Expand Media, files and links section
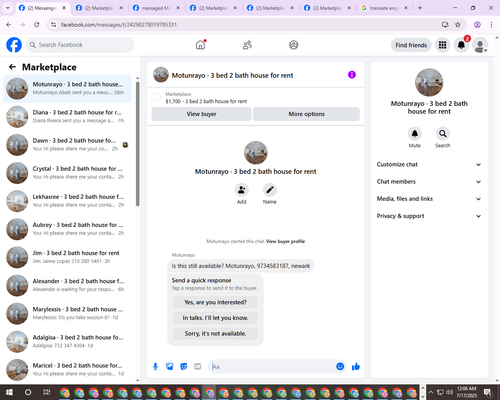Image resolution: width=500 pixels, height=400 pixels. pyautogui.click(x=429, y=199)
